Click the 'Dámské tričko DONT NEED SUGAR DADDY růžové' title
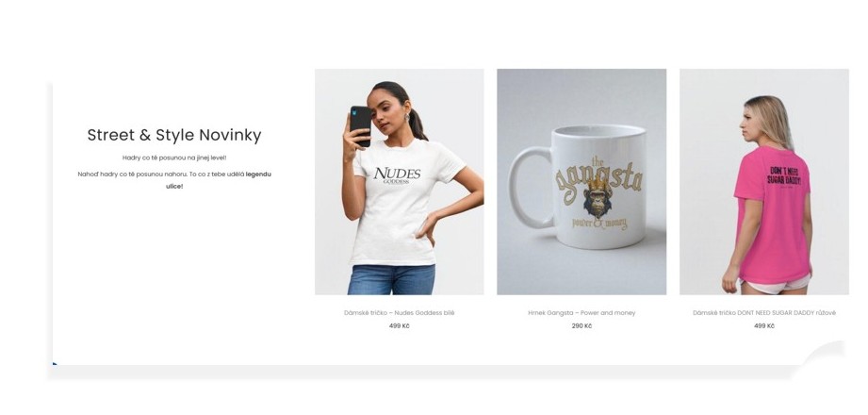868x415 pixels. [764, 312]
